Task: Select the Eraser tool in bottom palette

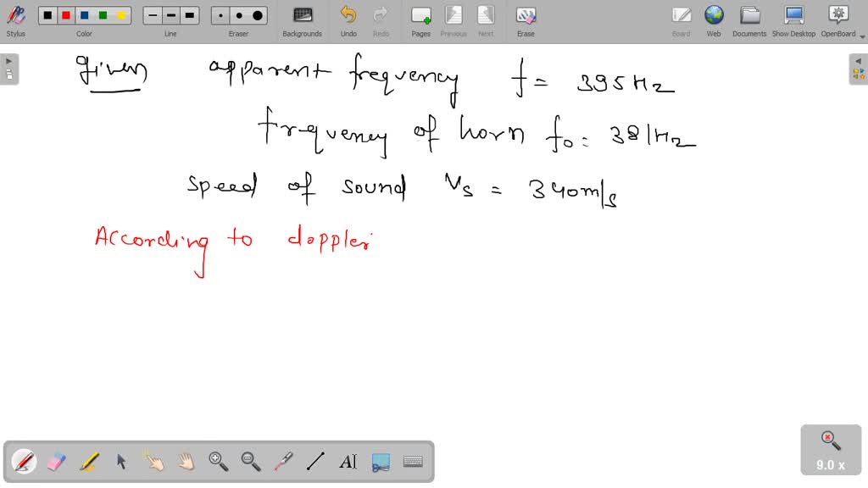Action: click(x=57, y=461)
